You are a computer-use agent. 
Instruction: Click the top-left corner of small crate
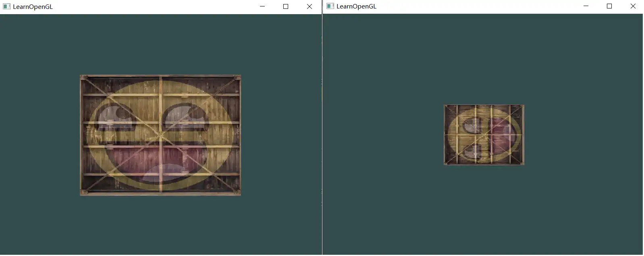pyautogui.click(x=445, y=106)
